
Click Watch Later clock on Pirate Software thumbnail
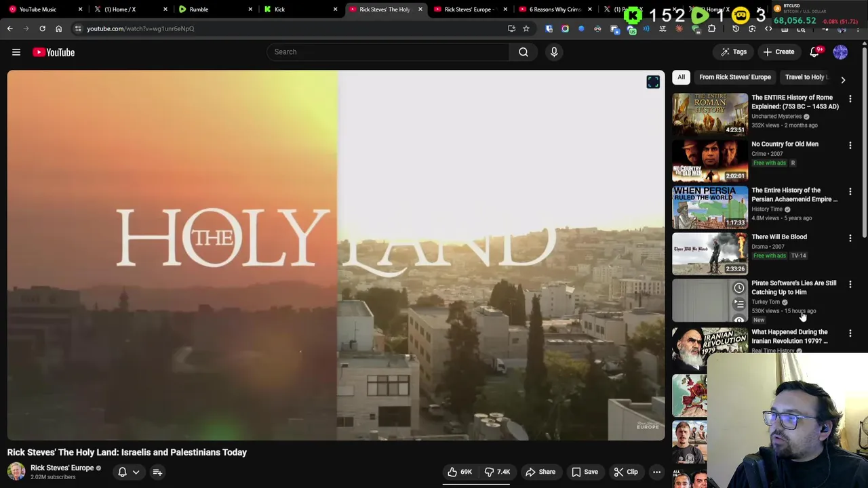point(738,289)
